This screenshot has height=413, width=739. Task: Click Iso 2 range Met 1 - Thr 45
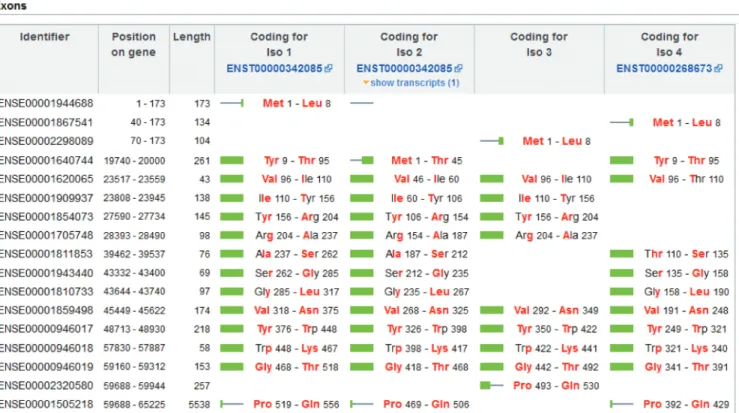pos(427,160)
